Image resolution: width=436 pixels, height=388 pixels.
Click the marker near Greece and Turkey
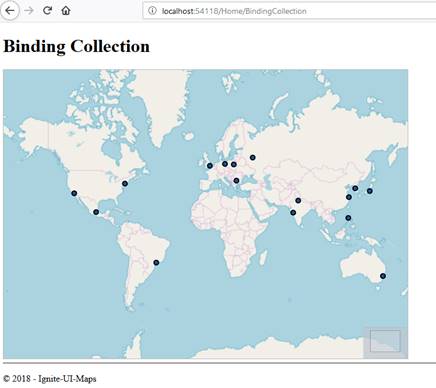(236, 181)
